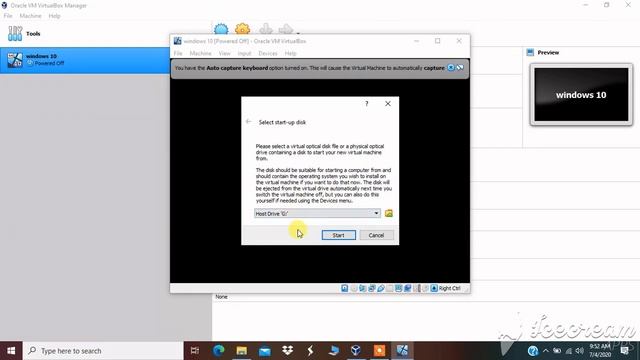
Task: Click the audio status icon in the VM status bar
Action: [362, 288]
